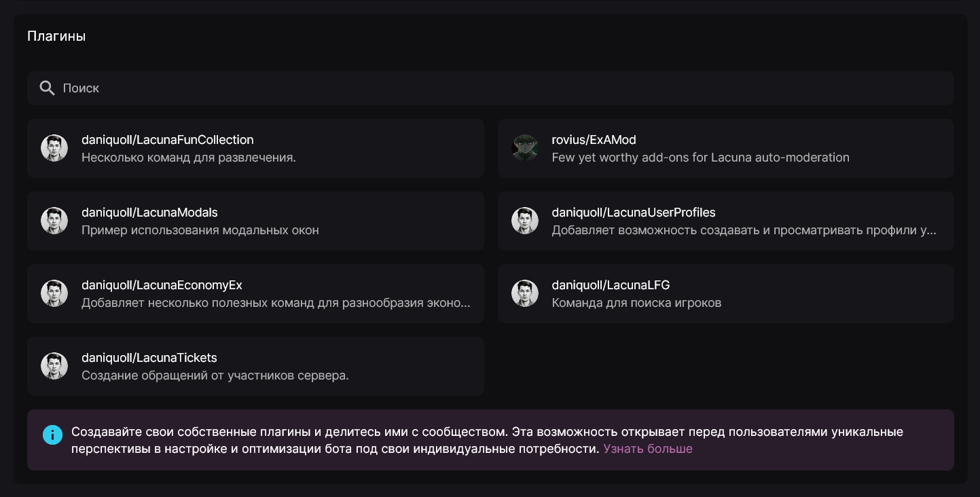Click the ExAMod auto-moderation description text
The height and width of the screenshot is (497, 980).
700,158
